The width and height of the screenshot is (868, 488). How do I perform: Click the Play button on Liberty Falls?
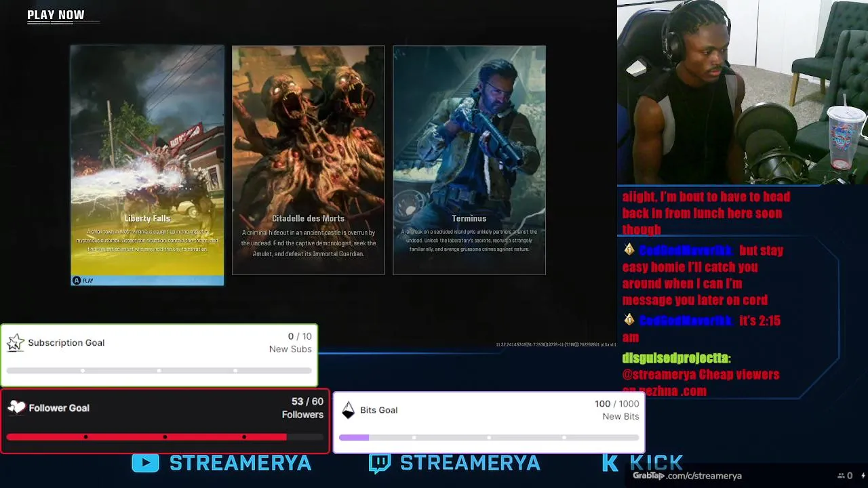[x=147, y=281]
